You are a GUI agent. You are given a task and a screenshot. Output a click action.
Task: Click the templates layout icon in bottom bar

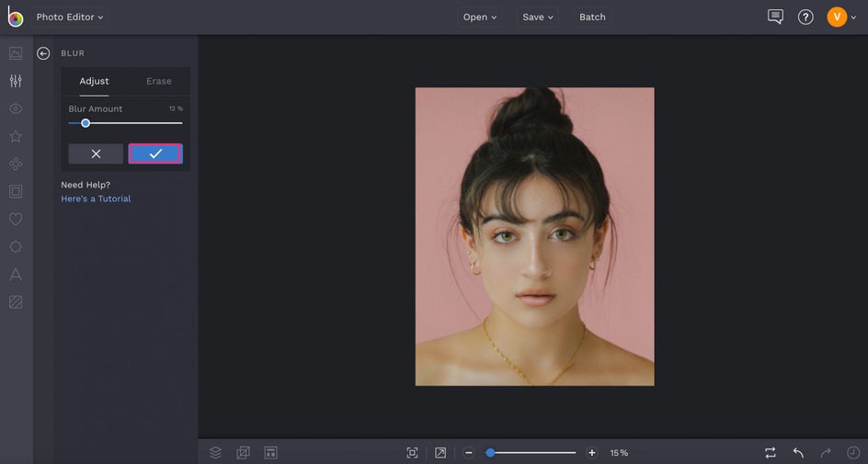point(270,452)
